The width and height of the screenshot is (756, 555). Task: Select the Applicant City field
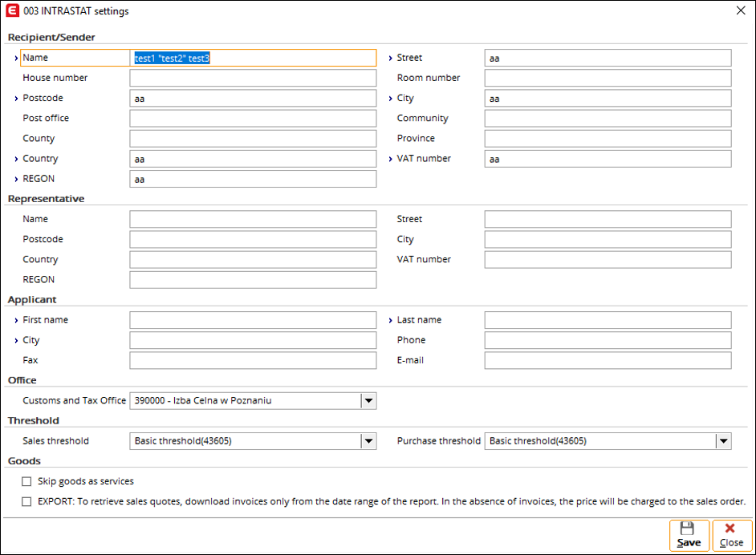[x=253, y=341]
